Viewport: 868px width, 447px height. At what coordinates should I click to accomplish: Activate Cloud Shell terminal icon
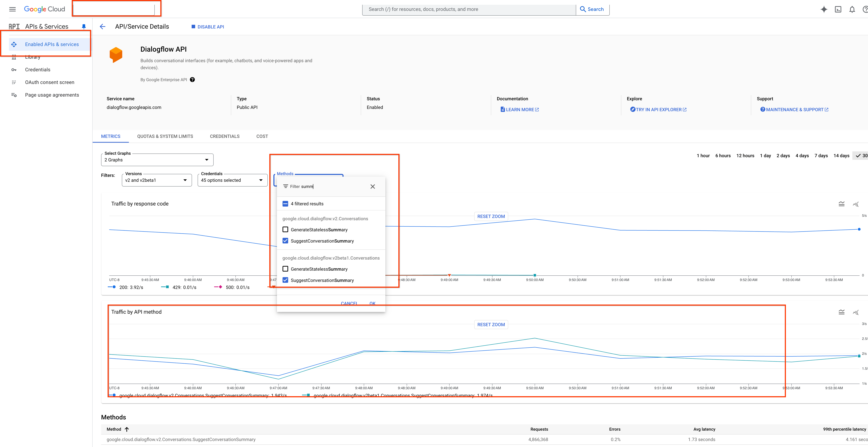[x=838, y=9]
